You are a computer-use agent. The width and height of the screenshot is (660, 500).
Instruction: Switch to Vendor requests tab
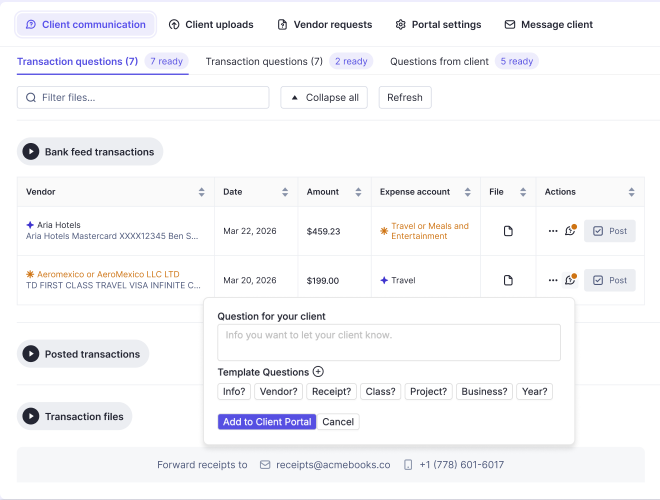[325, 24]
